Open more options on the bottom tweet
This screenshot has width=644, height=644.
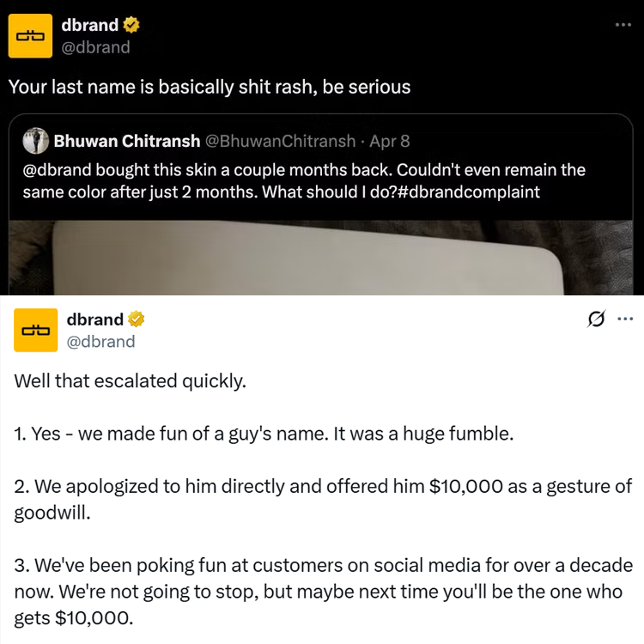pyautogui.click(x=625, y=319)
